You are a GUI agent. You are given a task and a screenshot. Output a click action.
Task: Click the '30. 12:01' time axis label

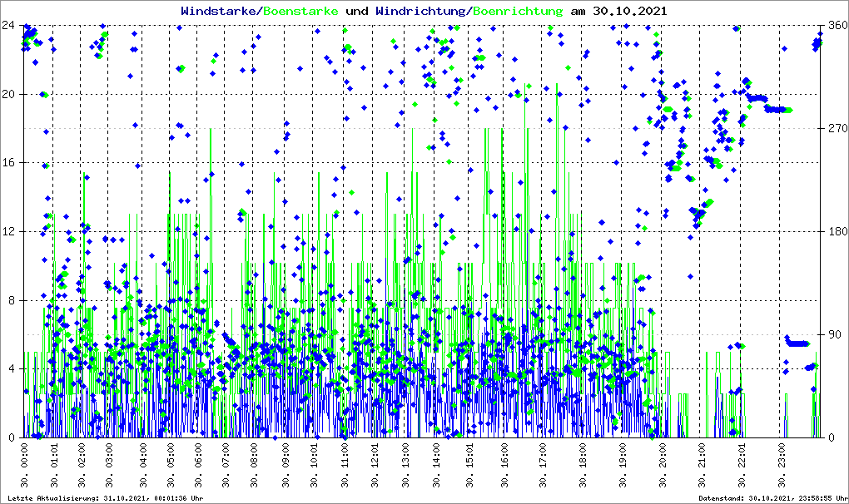(x=376, y=467)
